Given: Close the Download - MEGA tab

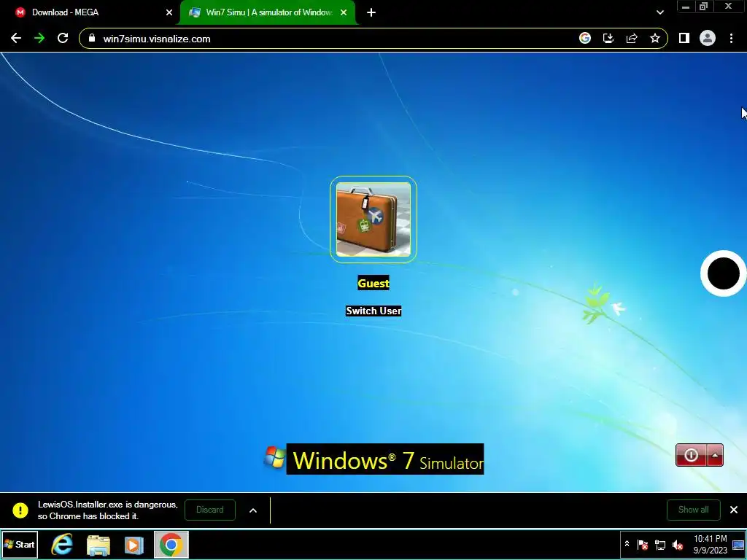Looking at the screenshot, I should pos(169,13).
